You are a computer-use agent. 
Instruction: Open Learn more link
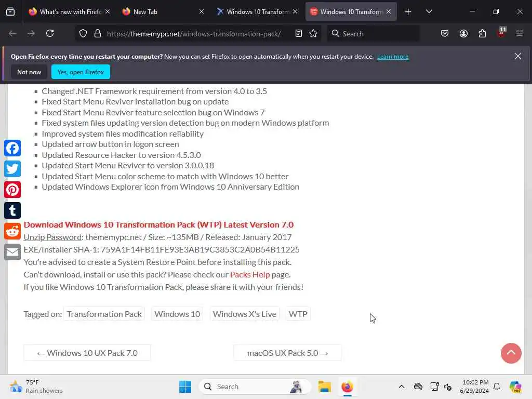(x=393, y=57)
